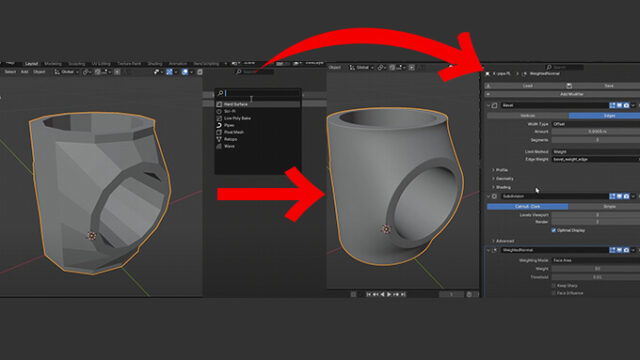
Task: Open Global orientation dropdown in right viewport
Action: point(362,67)
